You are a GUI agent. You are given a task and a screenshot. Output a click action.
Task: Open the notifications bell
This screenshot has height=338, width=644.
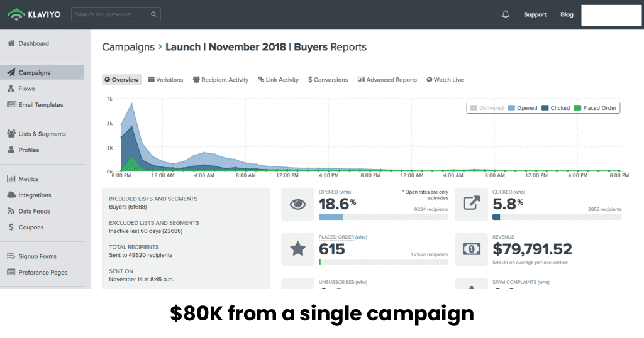click(506, 14)
